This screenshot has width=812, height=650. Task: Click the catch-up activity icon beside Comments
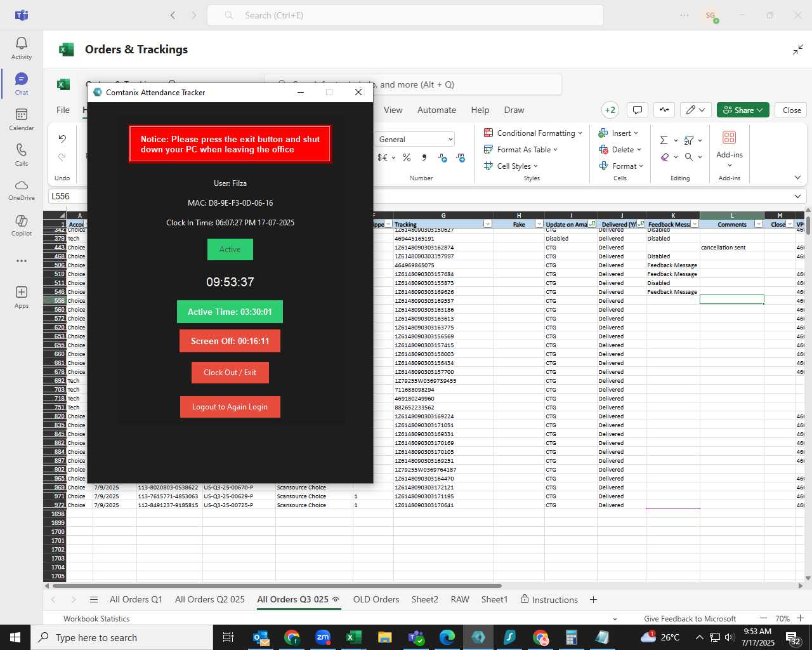pyautogui.click(x=664, y=110)
